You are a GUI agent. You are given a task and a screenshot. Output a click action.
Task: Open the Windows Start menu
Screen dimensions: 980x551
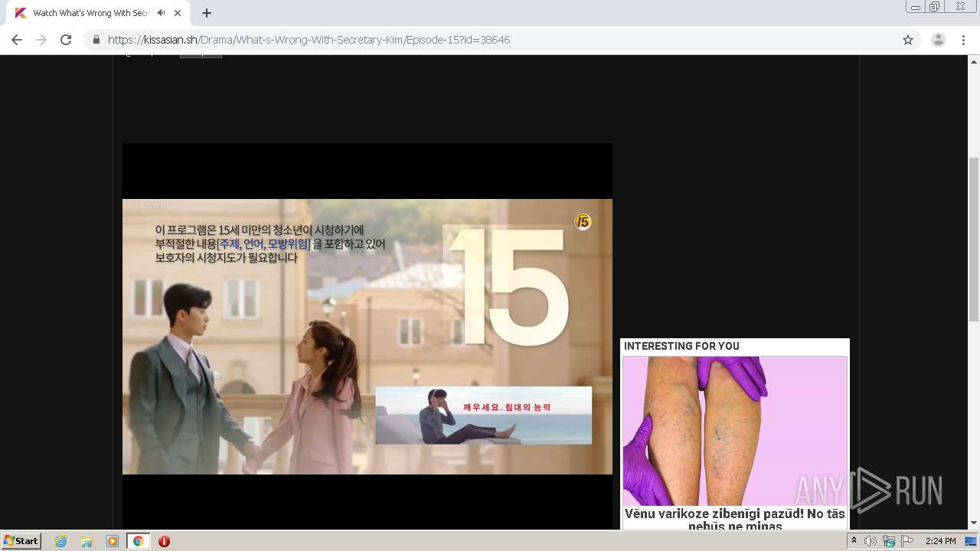(21, 540)
